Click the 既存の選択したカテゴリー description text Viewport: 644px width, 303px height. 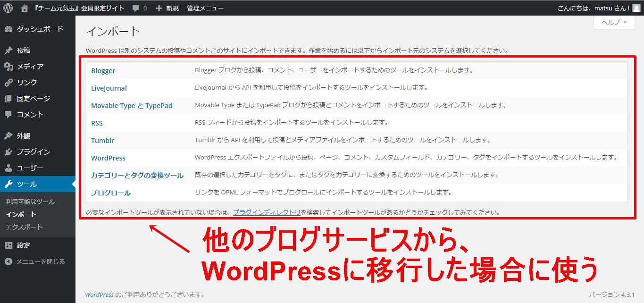point(347,175)
